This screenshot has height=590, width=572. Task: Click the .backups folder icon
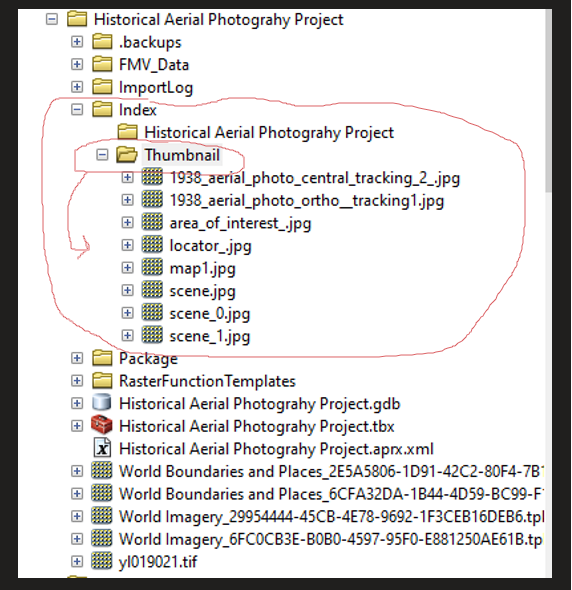click(x=102, y=41)
